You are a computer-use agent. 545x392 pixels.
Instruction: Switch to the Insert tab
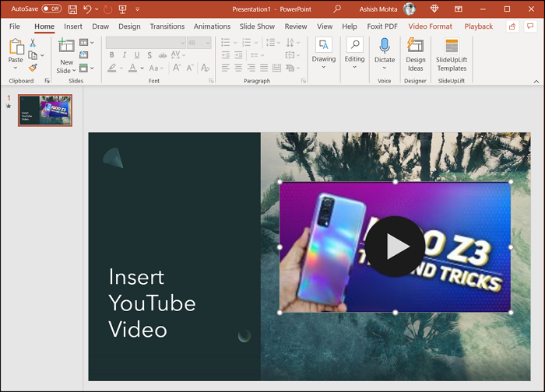click(73, 26)
